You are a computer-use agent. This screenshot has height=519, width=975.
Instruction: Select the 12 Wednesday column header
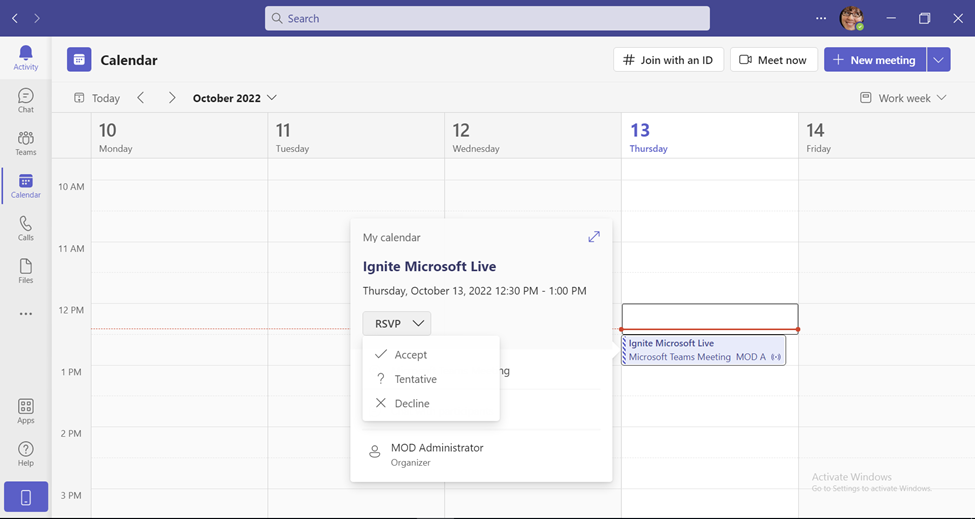pyautogui.click(x=533, y=137)
